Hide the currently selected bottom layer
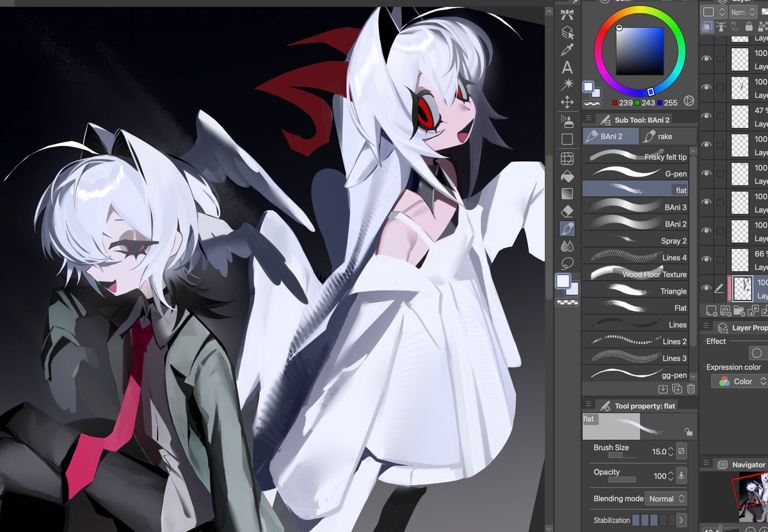Viewport: 768px width, 532px height. pyautogui.click(x=707, y=288)
